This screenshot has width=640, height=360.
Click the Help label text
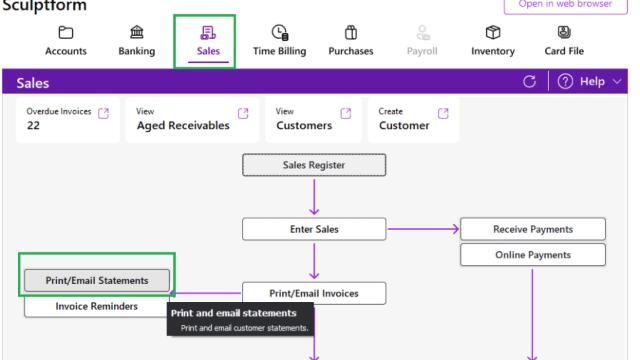(x=592, y=82)
